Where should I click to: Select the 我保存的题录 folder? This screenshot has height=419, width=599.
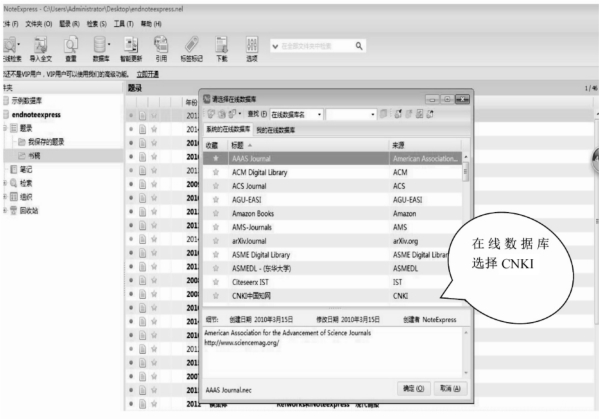point(46,142)
